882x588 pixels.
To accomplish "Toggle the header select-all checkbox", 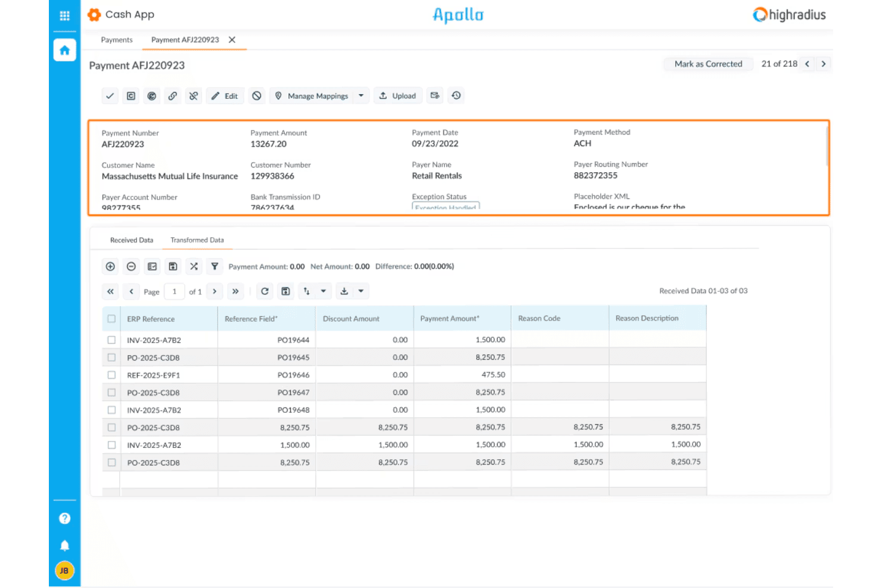I will coord(111,319).
